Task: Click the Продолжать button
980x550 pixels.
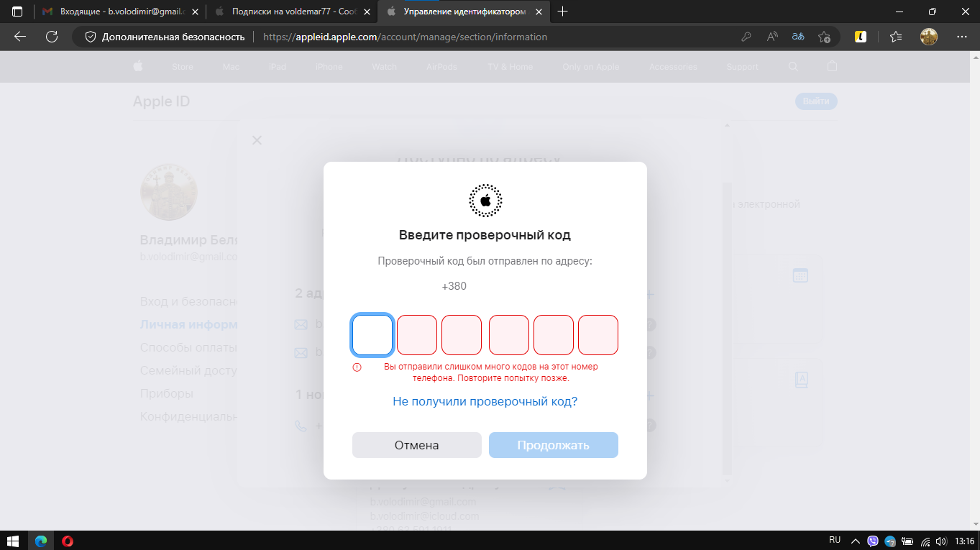Action: (x=554, y=445)
